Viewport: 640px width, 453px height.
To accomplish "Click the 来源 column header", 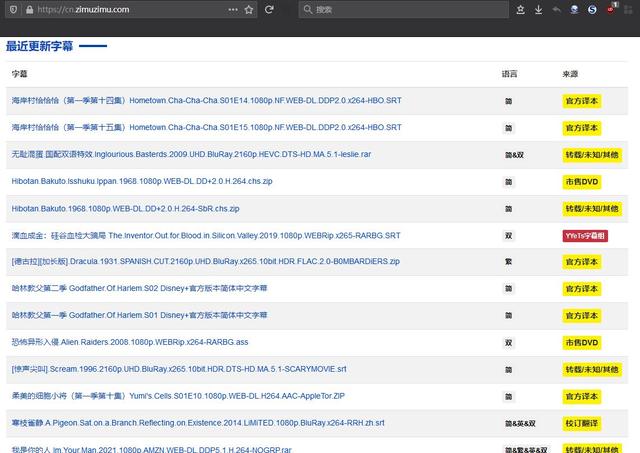I will (570, 74).
